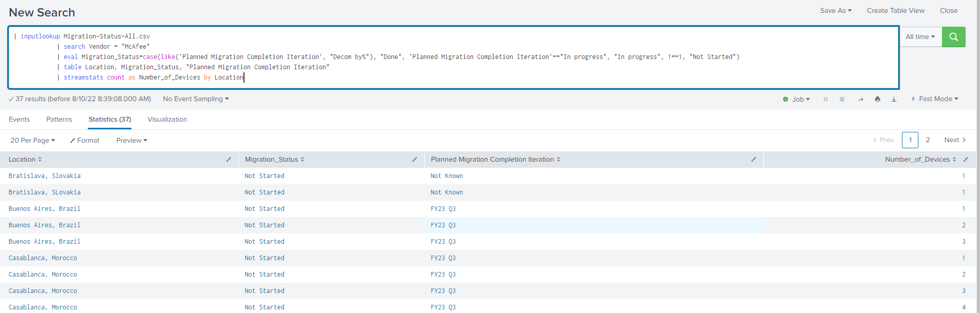980x313 pixels.
Task: Click inside the search query editor
Action: [x=454, y=57]
